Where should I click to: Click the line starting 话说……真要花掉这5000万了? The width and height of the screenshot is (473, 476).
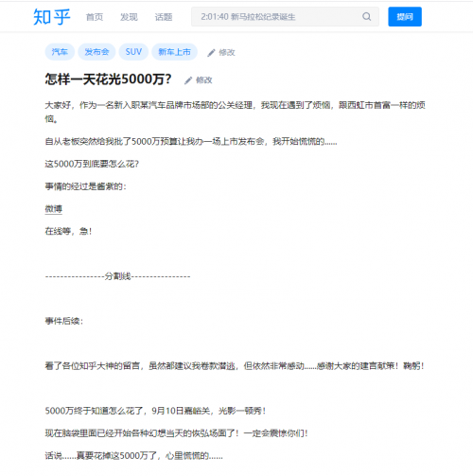pyautogui.click(x=133, y=456)
